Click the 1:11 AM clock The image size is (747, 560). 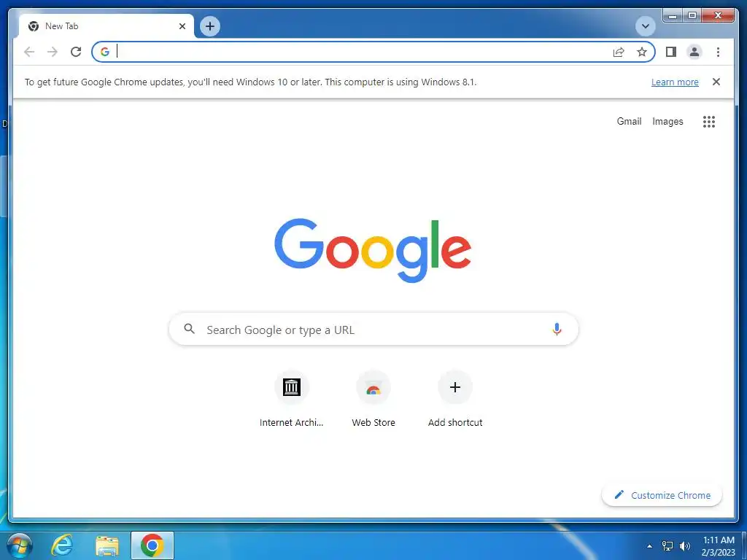pos(719,540)
